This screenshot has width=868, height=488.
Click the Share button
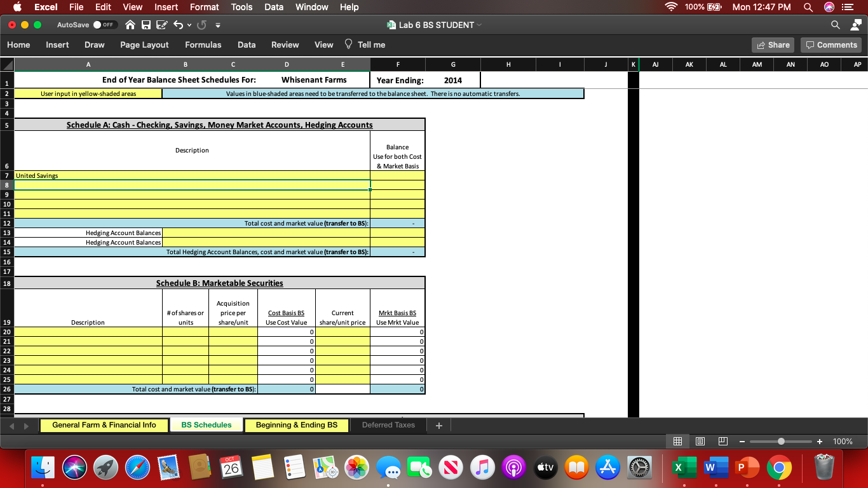(773, 44)
